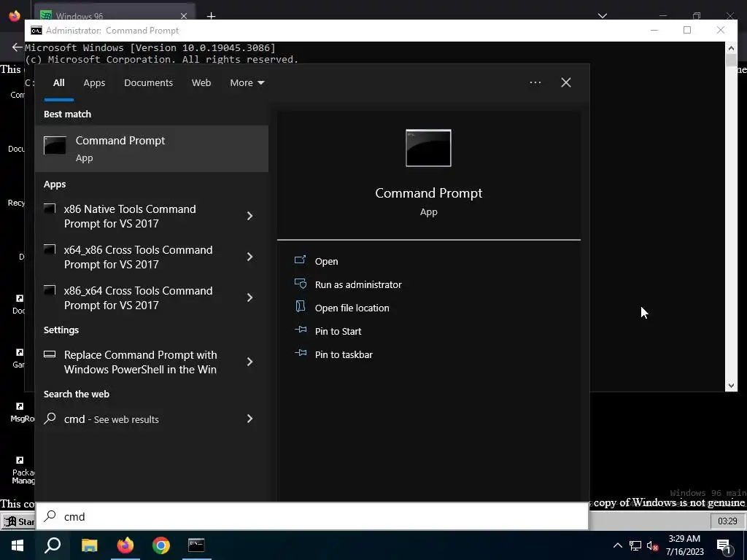Click the Command Prompt title bar icon
This screenshot has width=747, height=560.
coord(36,31)
